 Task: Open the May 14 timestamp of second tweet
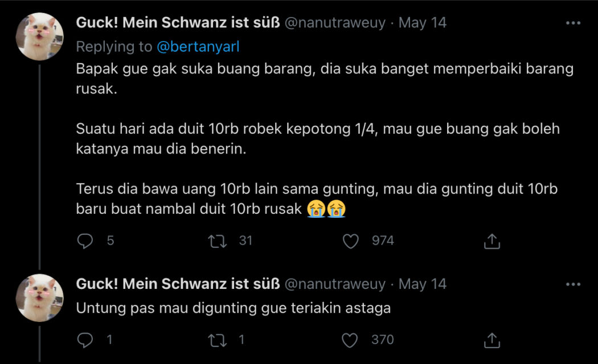click(422, 284)
